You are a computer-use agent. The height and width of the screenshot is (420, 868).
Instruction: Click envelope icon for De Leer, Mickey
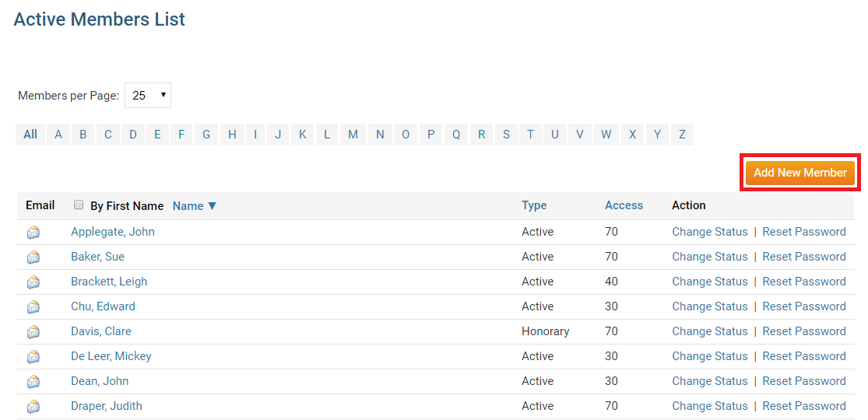(x=33, y=357)
